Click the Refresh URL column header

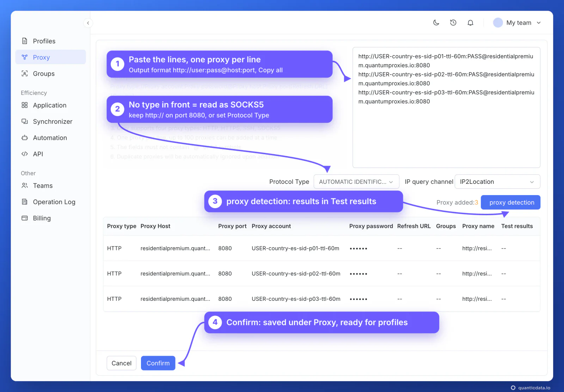pyautogui.click(x=414, y=226)
